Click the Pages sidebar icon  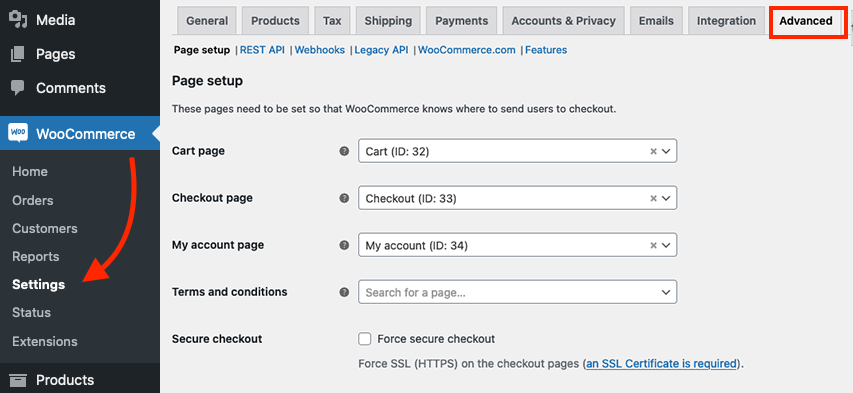(18, 54)
